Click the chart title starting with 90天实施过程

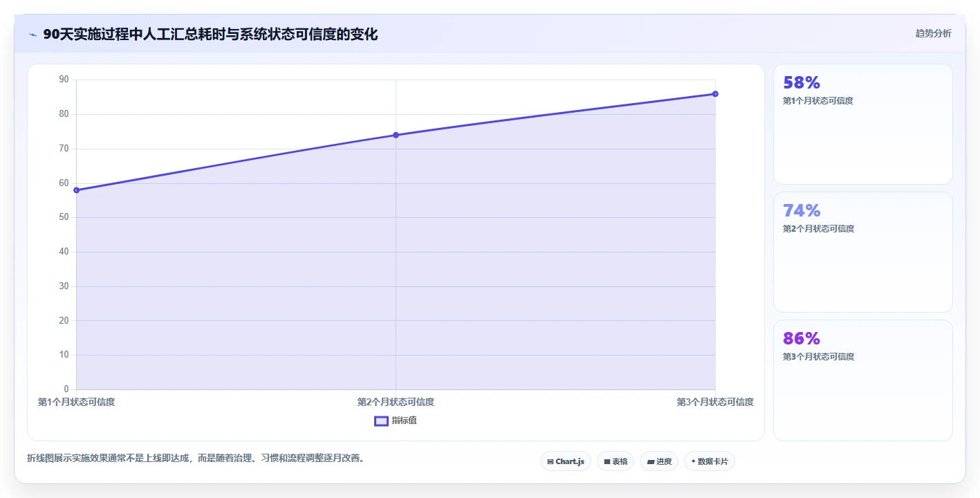coord(210,34)
